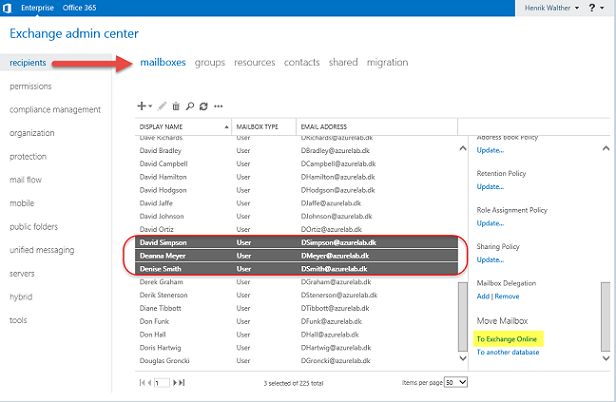Go to previous page icon
Viewport: 616px width, 402px height.
149,382
